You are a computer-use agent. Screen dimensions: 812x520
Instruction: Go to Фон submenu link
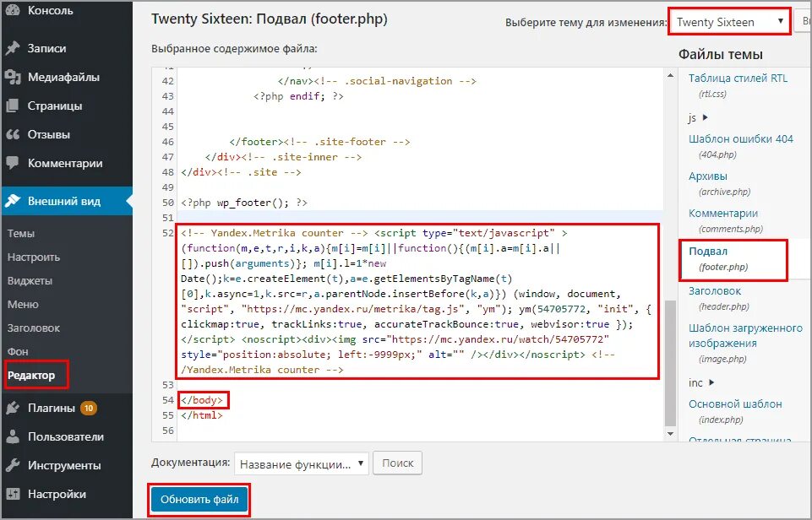18,351
